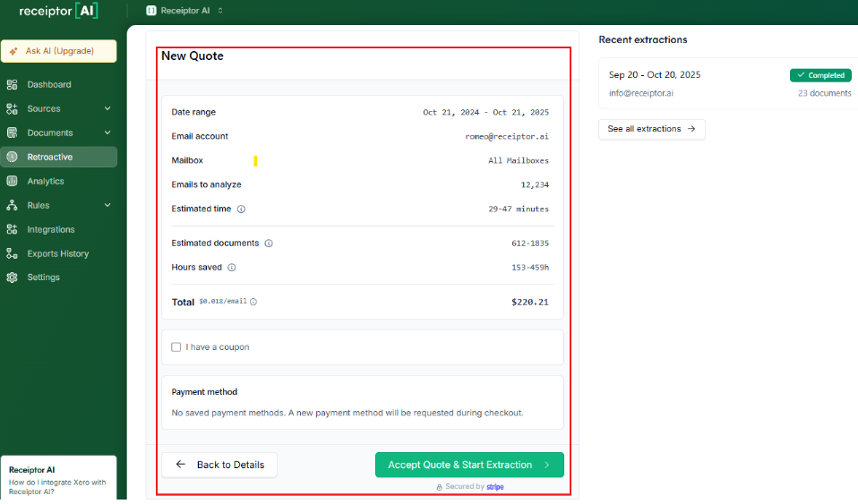Click the 153-459h hours saved value
The image size is (858, 504).
529,268
